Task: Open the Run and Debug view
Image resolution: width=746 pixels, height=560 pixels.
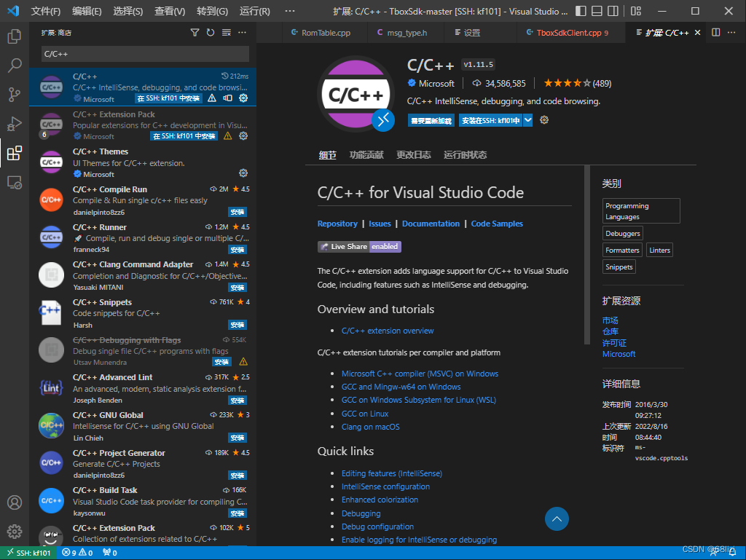Action: (x=15, y=124)
